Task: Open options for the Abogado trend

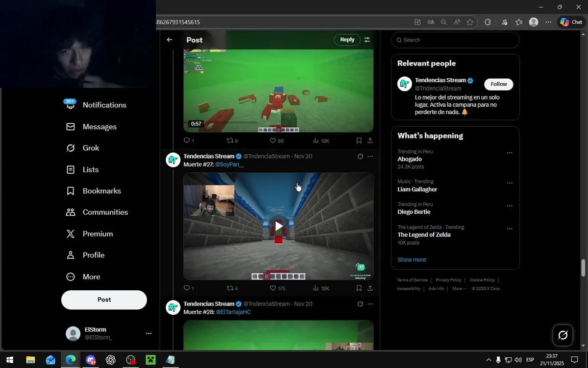Action: [509, 153]
